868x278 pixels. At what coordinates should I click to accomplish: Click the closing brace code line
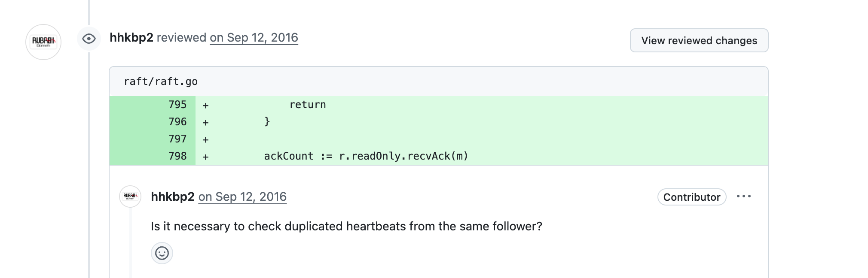click(267, 122)
